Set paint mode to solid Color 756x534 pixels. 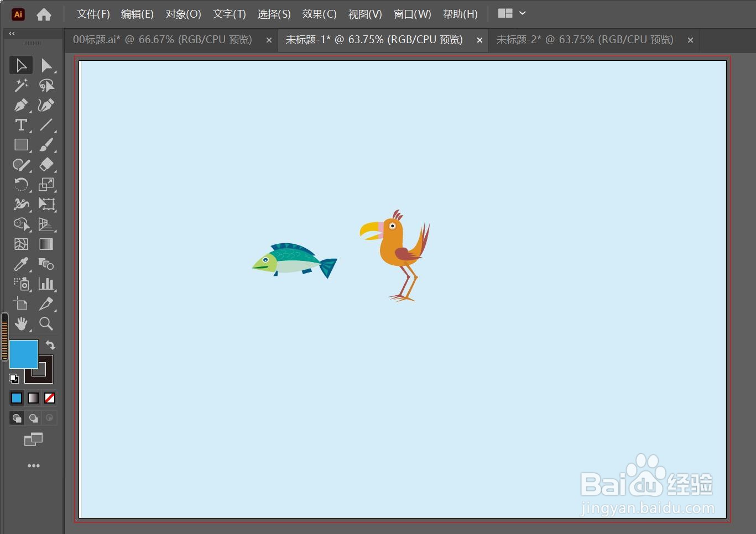17,398
